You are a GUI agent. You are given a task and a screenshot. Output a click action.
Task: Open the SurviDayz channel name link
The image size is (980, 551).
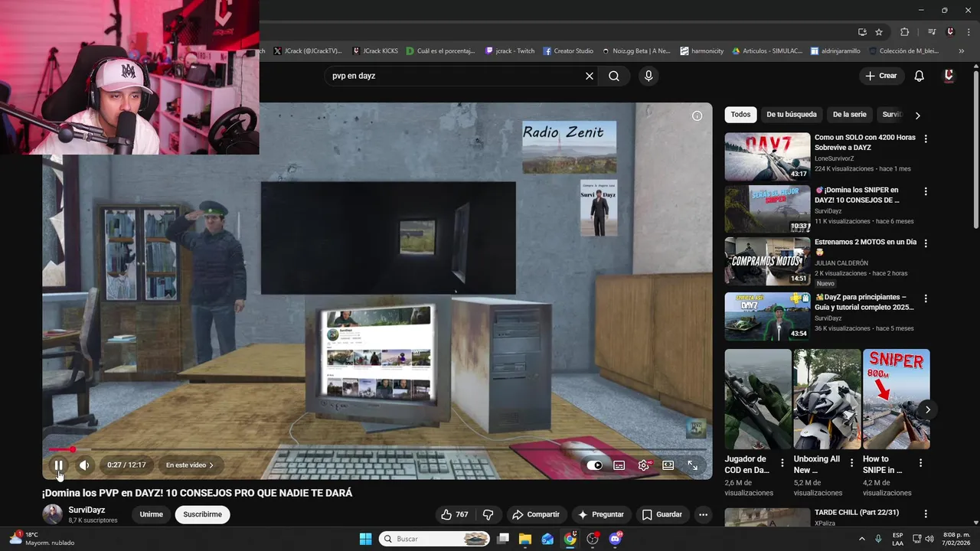(87, 510)
